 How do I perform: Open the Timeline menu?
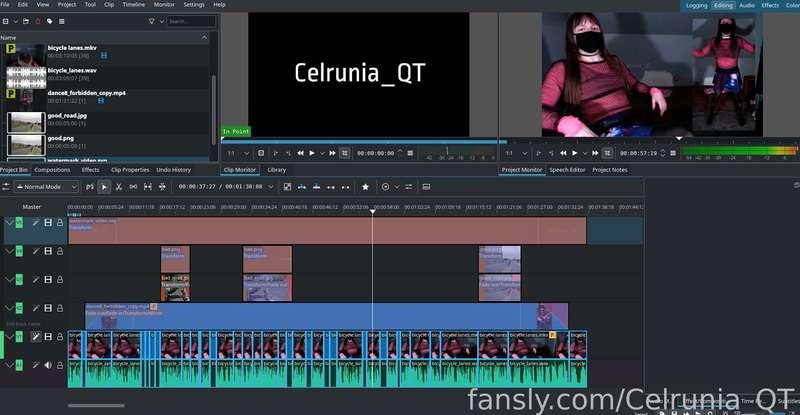(x=132, y=5)
